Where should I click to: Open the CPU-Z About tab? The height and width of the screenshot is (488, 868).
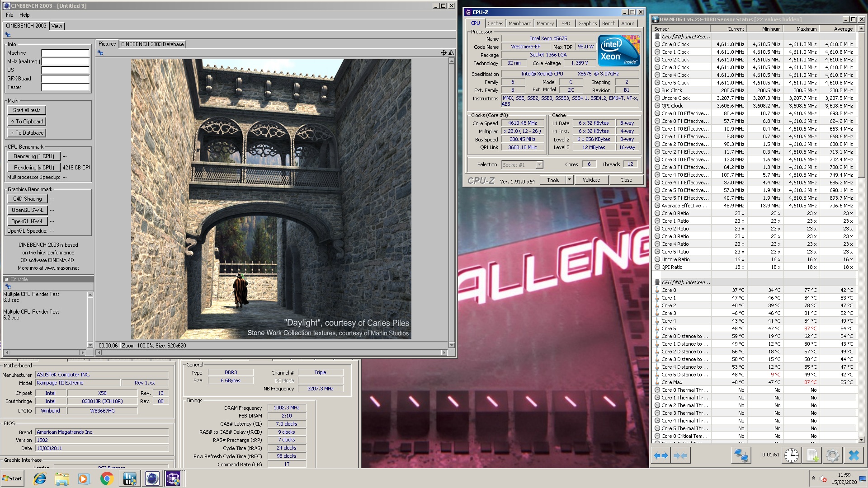click(x=627, y=23)
